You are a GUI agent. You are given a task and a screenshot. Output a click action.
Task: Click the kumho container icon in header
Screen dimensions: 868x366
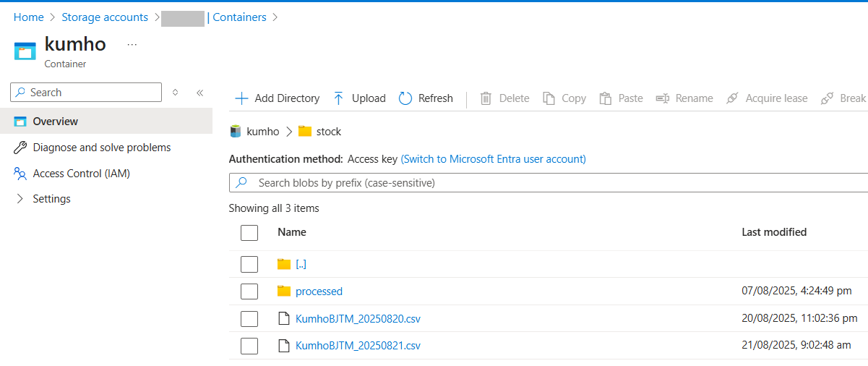coord(25,51)
